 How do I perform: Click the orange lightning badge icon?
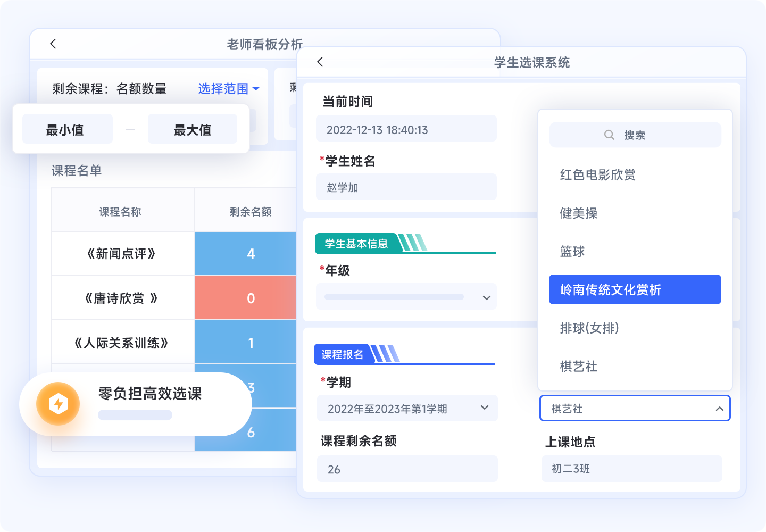(x=58, y=404)
